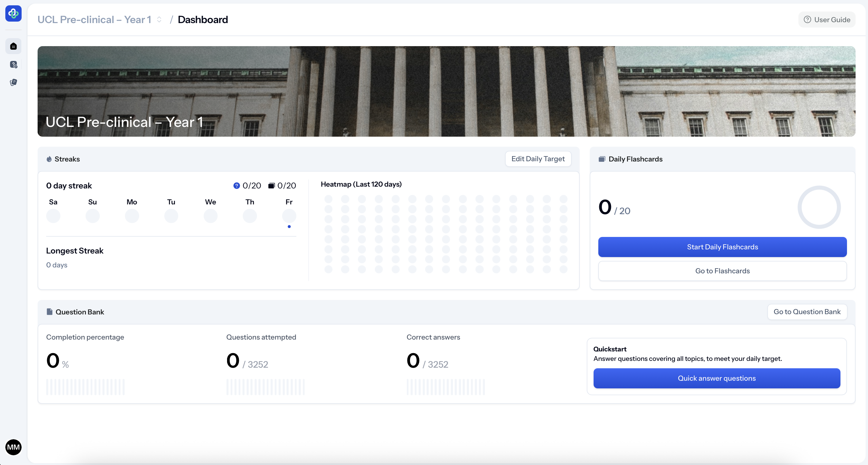Click the flashcard icon beside Daily Flashcards
The image size is (868, 465).
[x=602, y=159]
